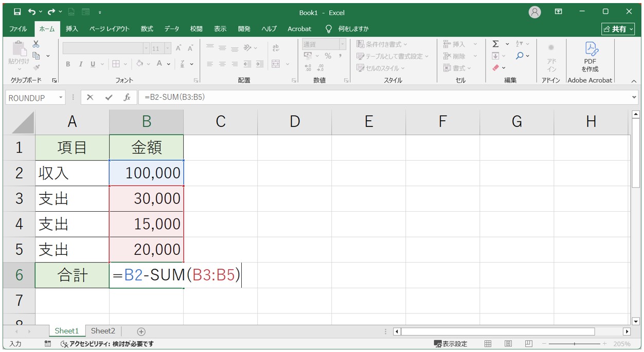
Task: Click the アクセシビリティ status message
Action: click(107, 344)
